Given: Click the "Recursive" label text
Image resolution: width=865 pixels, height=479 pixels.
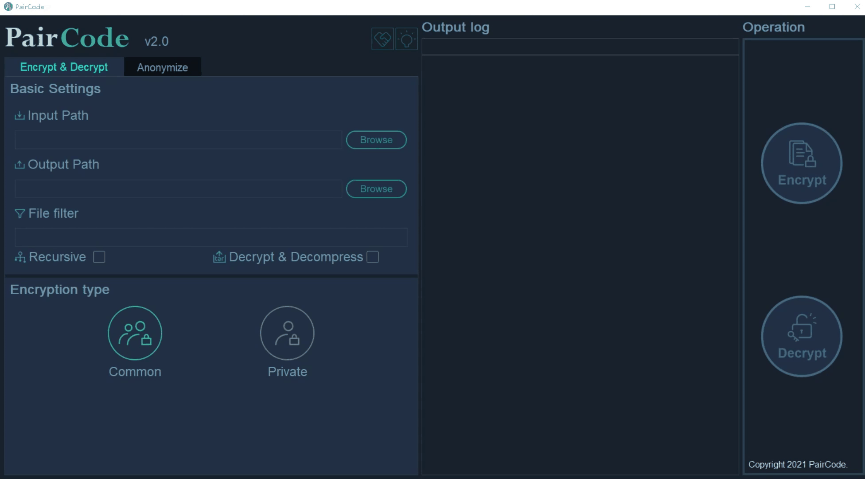Looking at the screenshot, I should [57, 257].
